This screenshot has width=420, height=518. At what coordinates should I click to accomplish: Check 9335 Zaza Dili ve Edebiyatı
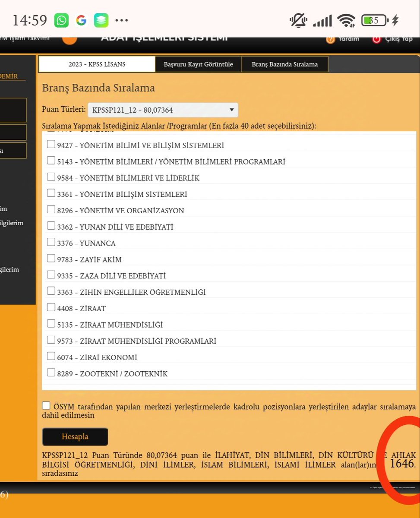point(51,275)
